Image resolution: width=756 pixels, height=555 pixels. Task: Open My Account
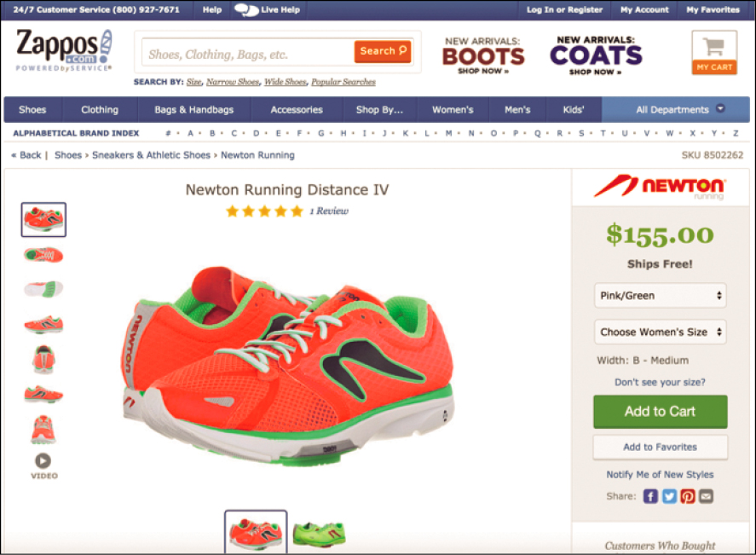tap(644, 9)
